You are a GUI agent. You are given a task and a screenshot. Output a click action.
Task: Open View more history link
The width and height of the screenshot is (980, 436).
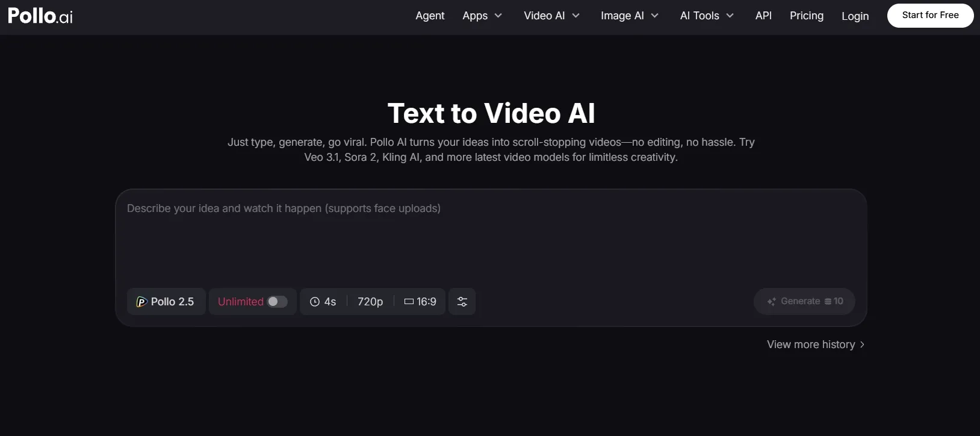pyautogui.click(x=816, y=344)
